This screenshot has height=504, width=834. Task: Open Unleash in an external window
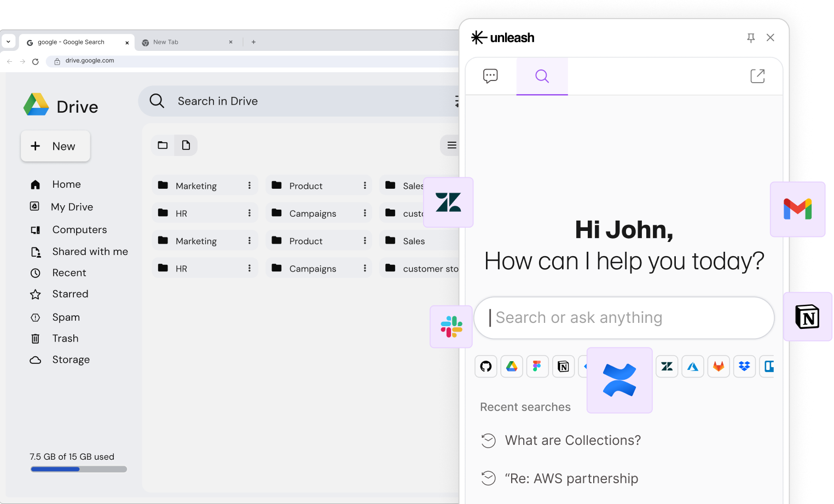click(x=757, y=76)
